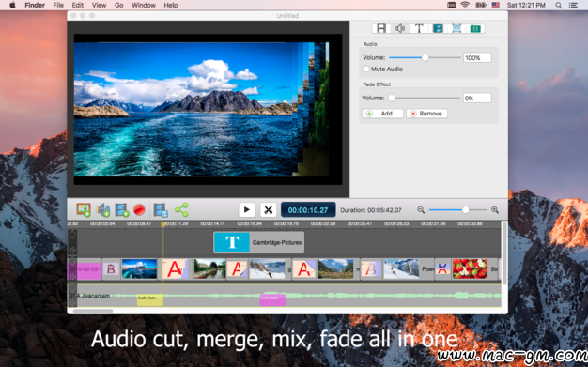The width and height of the screenshot is (588, 367).
Task: Click the add photo icon in toolbar
Action: [x=84, y=210]
